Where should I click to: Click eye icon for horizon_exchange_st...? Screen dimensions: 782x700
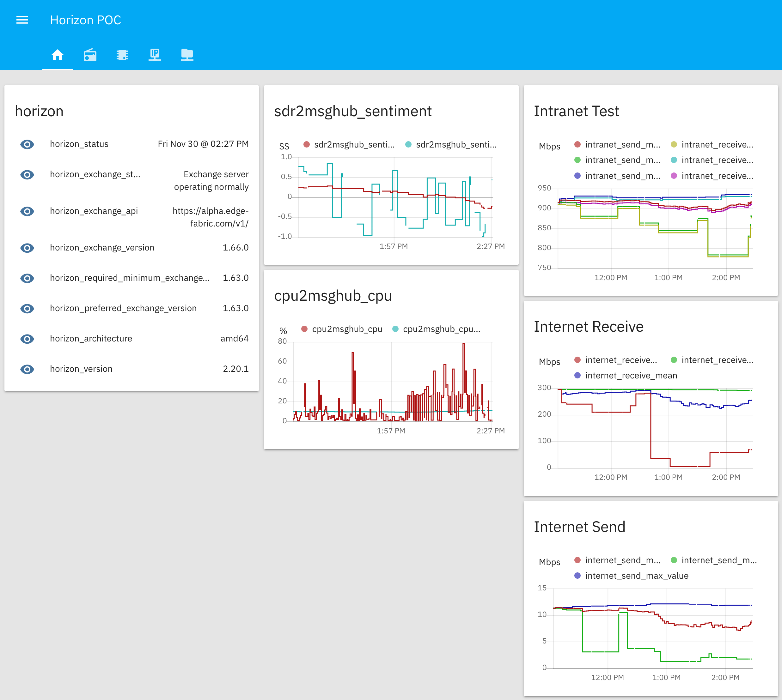pos(27,175)
